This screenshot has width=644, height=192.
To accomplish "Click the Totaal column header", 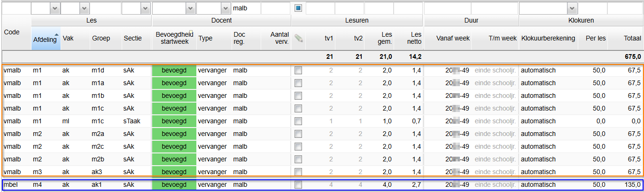I will coord(632,39).
